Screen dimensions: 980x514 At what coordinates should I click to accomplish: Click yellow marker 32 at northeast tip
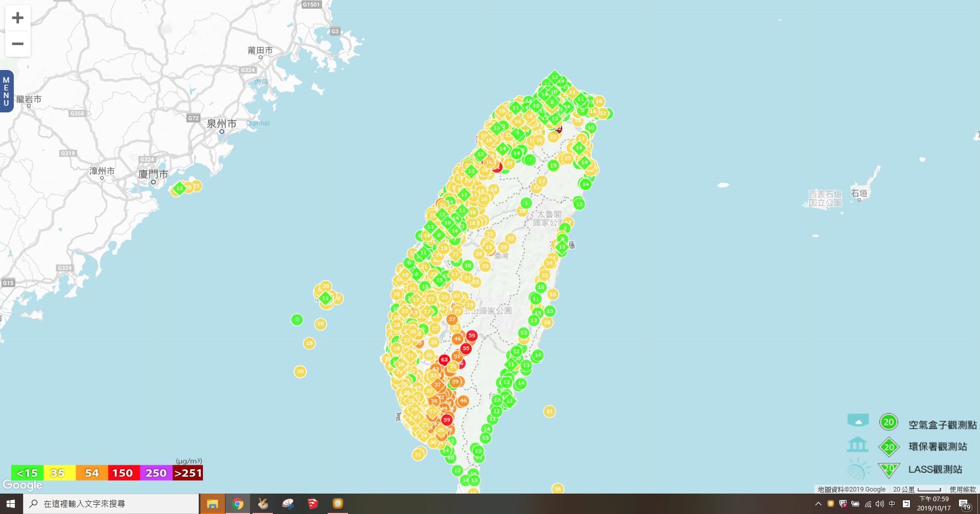click(x=603, y=113)
